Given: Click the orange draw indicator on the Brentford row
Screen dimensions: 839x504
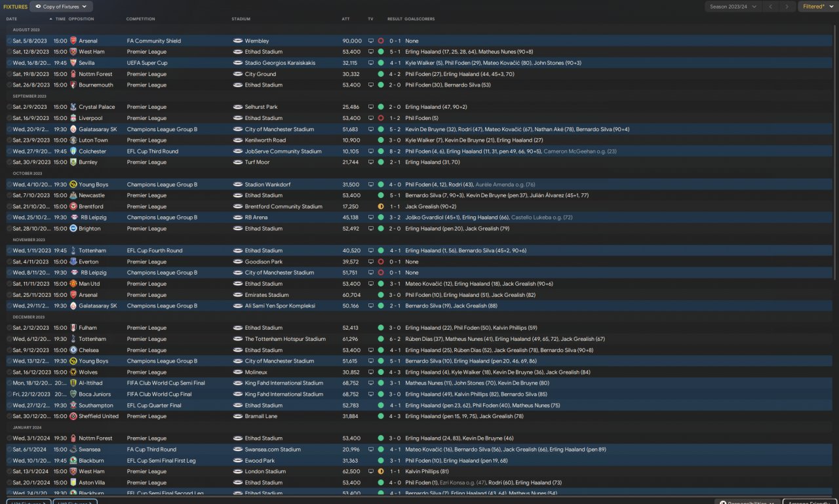Looking at the screenshot, I should click(x=381, y=206).
